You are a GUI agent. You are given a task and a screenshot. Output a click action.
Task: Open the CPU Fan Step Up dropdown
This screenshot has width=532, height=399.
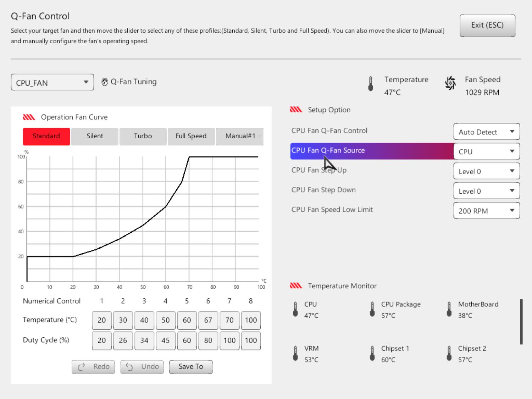click(486, 171)
